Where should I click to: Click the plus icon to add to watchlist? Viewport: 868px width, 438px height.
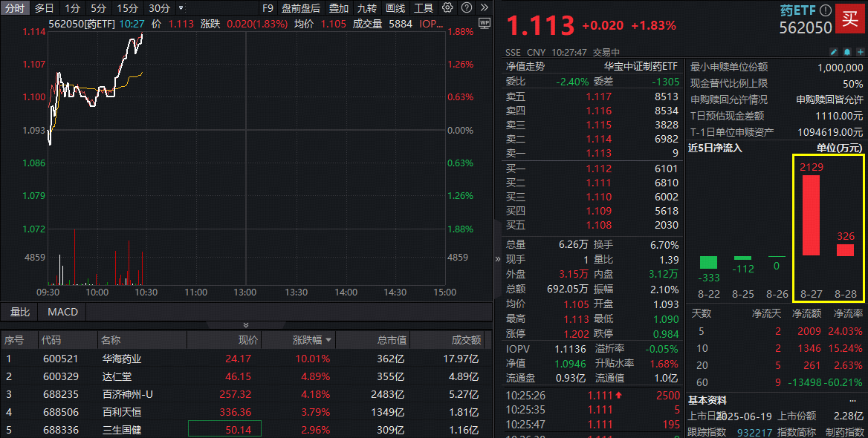(x=860, y=52)
